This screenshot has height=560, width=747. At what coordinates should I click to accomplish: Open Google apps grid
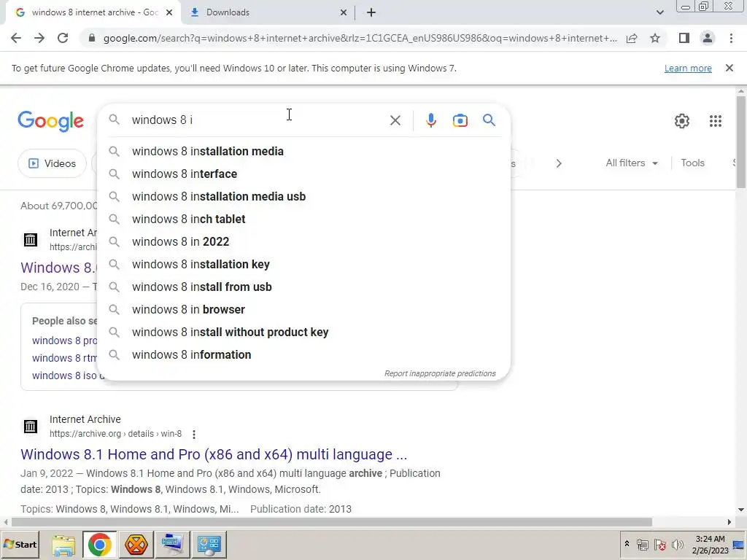coord(715,121)
